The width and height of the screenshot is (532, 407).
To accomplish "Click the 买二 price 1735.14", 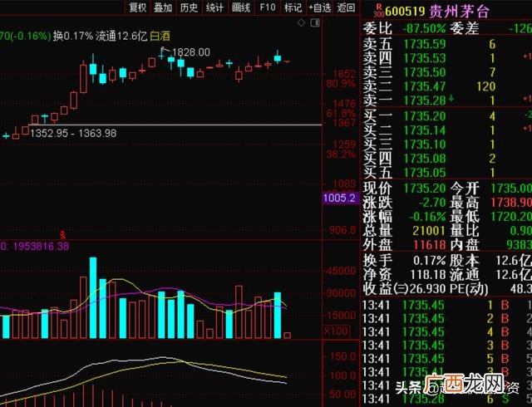I will click(425, 130).
